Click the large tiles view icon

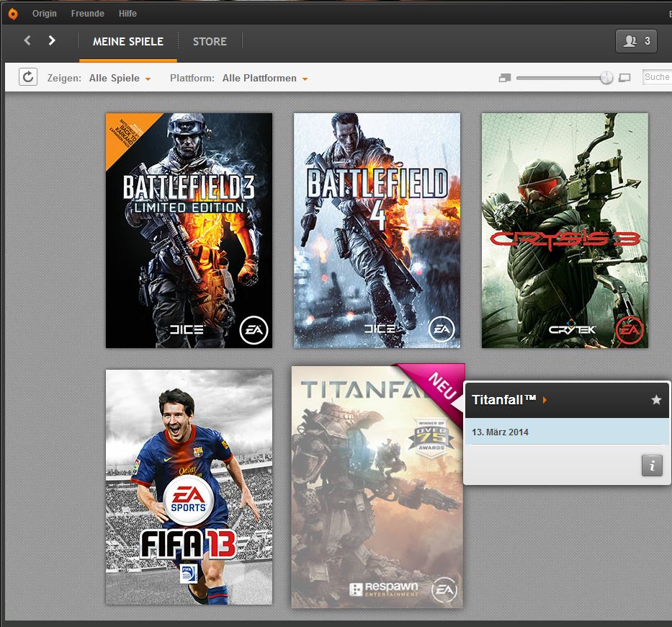pos(625,78)
